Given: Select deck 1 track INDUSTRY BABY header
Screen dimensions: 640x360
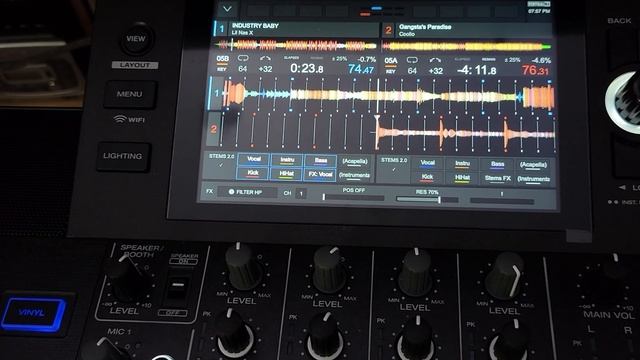Looking at the screenshot, I should pos(303,29).
